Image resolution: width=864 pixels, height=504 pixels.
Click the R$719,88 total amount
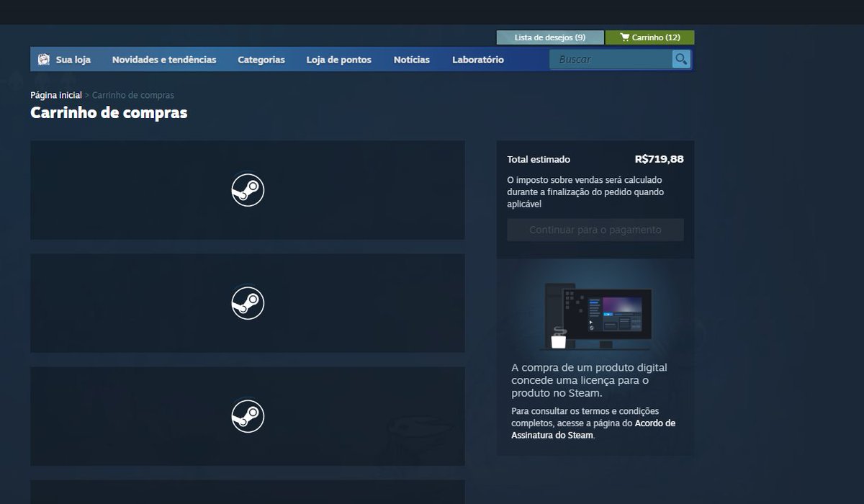660,159
